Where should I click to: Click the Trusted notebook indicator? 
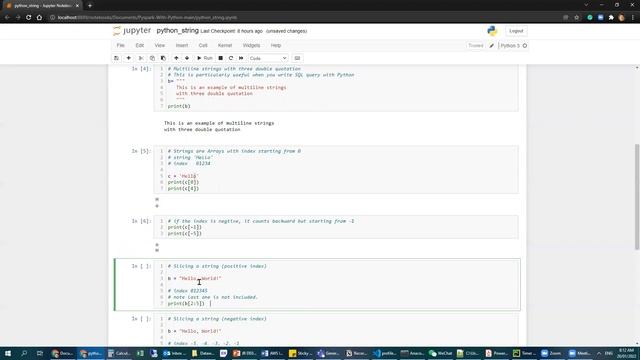tap(476, 46)
